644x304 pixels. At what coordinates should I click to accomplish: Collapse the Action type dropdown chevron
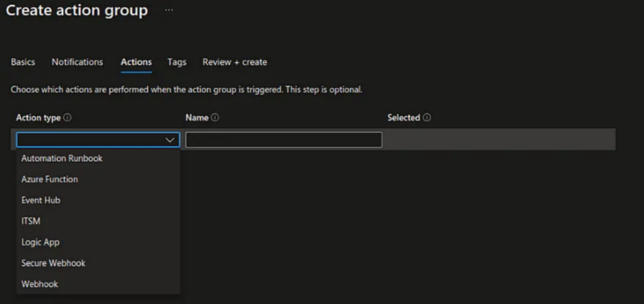(170, 140)
